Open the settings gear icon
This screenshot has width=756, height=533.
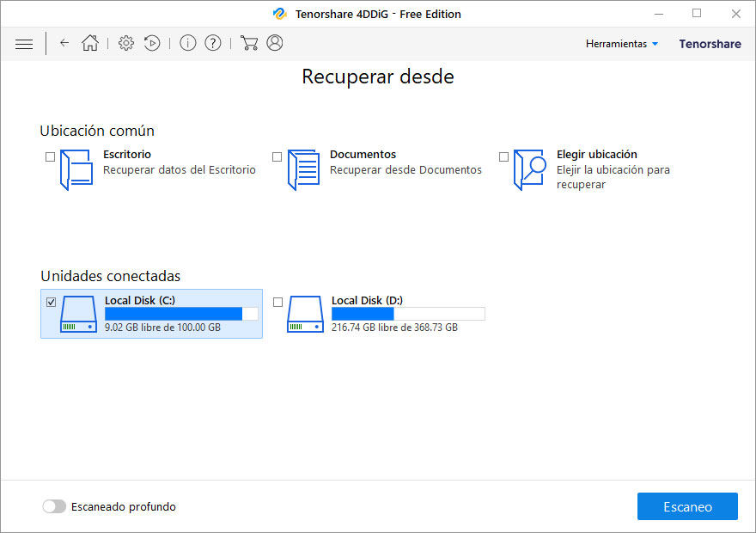[x=126, y=43]
